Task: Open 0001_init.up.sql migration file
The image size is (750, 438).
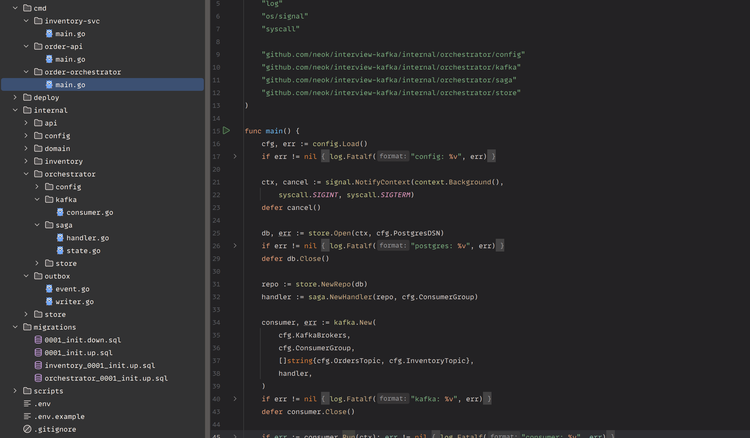Action: (78, 352)
